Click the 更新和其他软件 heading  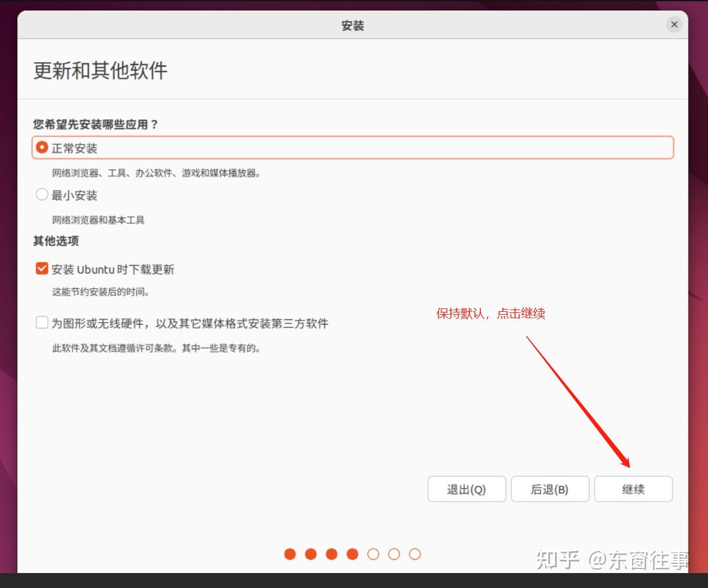(x=99, y=71)
